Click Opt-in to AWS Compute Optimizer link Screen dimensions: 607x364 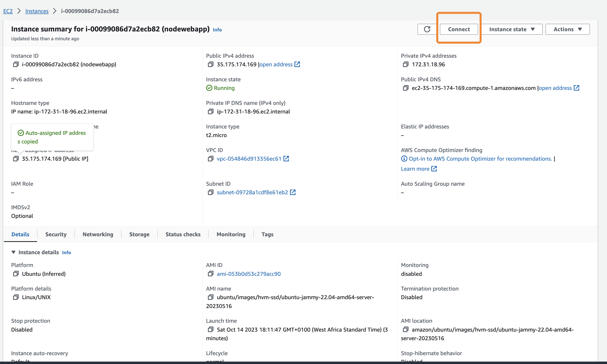(x=480, y=159)
